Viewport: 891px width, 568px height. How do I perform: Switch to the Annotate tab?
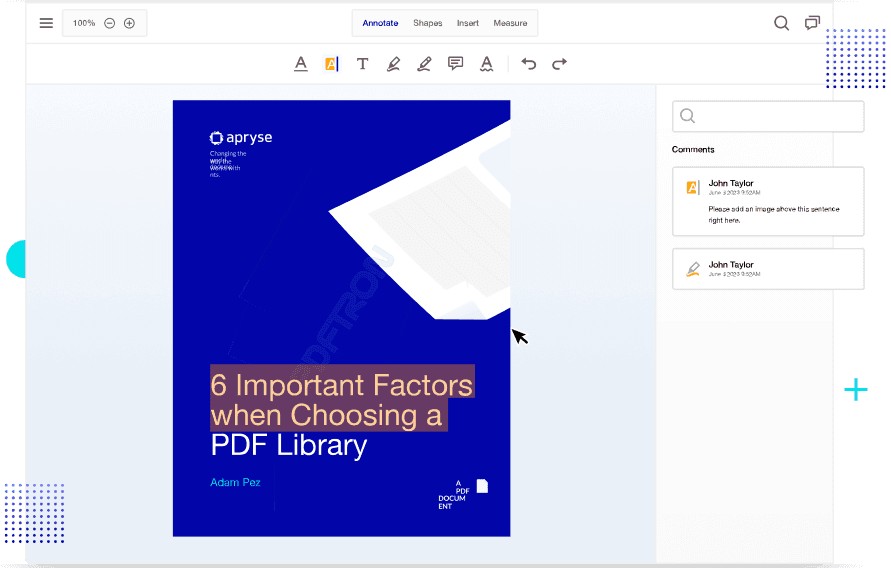tap(380, 23)
